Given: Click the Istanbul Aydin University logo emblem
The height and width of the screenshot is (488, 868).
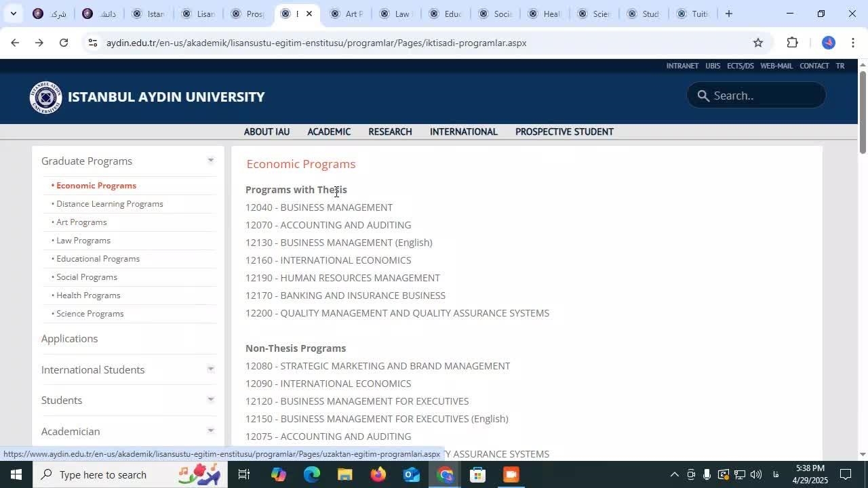Looking at the screenshot, I should click(x=45, y=97).
